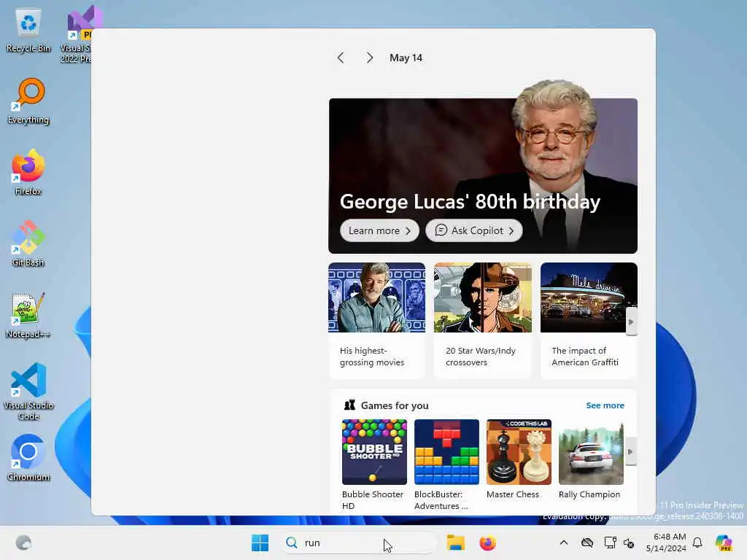Open the Everything search desktop icon
Viewport: 747px width, 560px height.
coord(28,101)
